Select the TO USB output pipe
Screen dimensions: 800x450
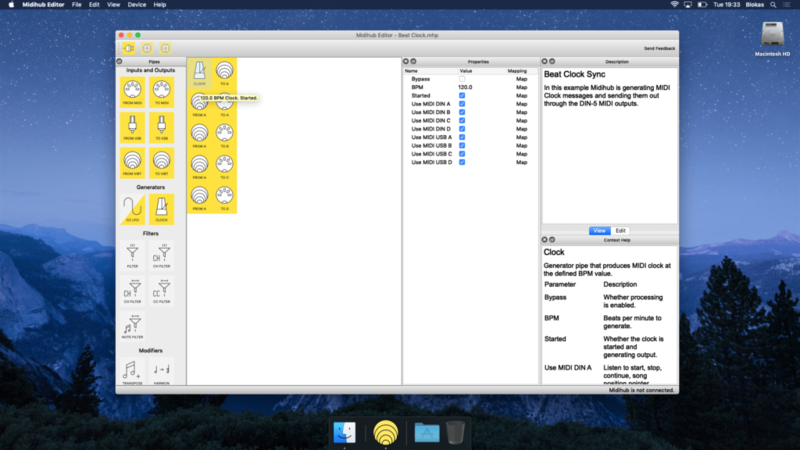(x=160, y=126)
